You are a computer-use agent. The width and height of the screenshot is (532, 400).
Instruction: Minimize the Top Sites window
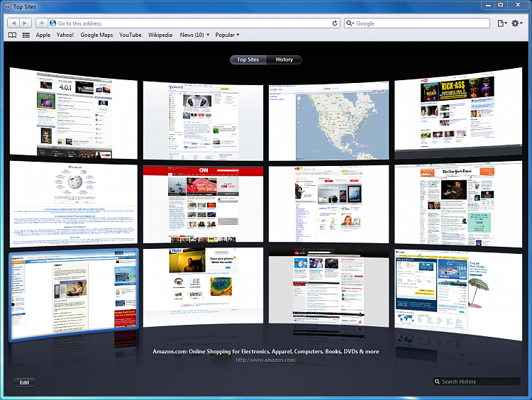[x=488, y=5]
